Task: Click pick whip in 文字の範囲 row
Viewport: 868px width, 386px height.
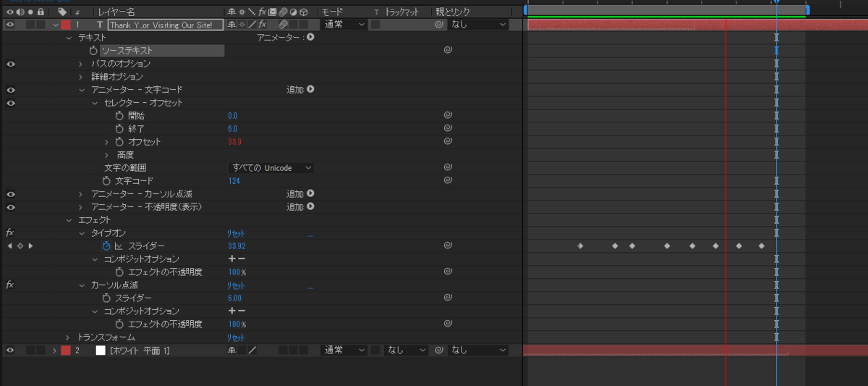Action: (448, 167)
